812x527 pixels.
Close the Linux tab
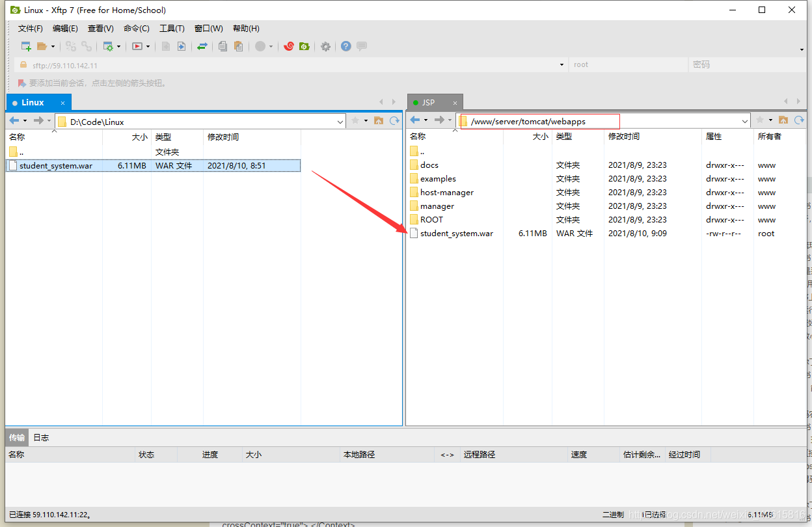point(63,103)
